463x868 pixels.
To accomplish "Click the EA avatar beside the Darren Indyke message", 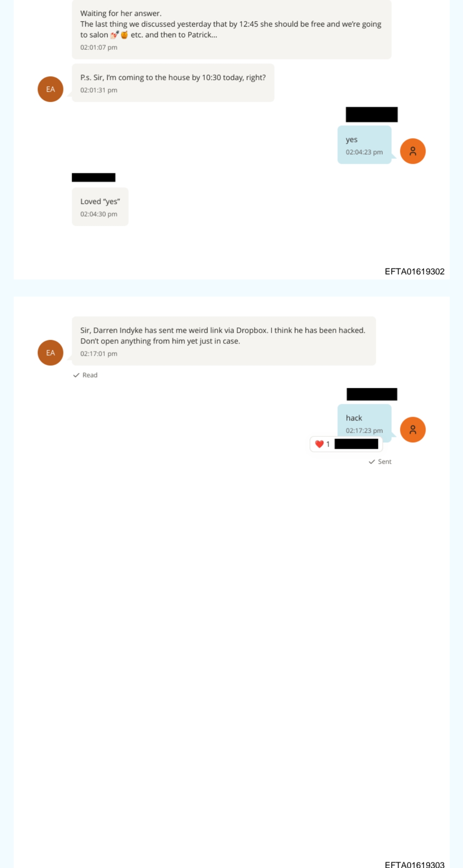I will coord(51,353).
